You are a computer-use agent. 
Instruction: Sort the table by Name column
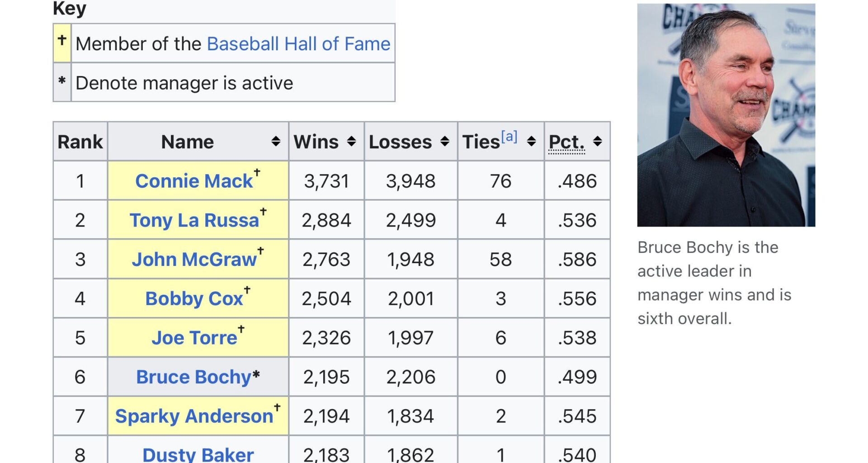[x=276, y=142]
